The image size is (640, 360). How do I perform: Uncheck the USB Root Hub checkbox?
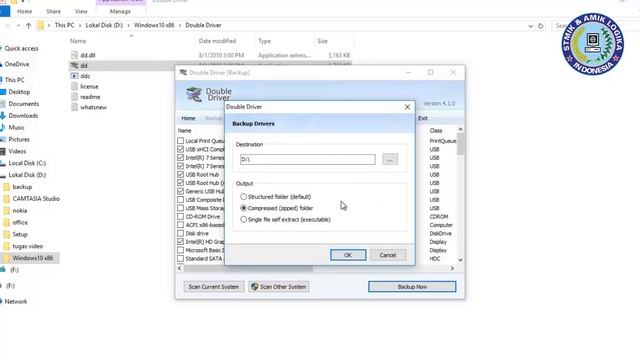point(180,175)
